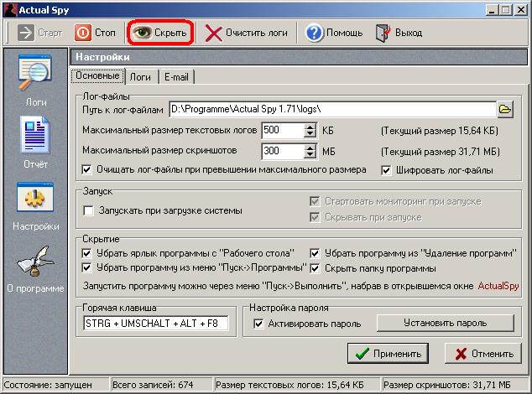The height and width of the screenshot is (394, 532).
Task: Click the text logs max size field
Action: coord(283,130)
